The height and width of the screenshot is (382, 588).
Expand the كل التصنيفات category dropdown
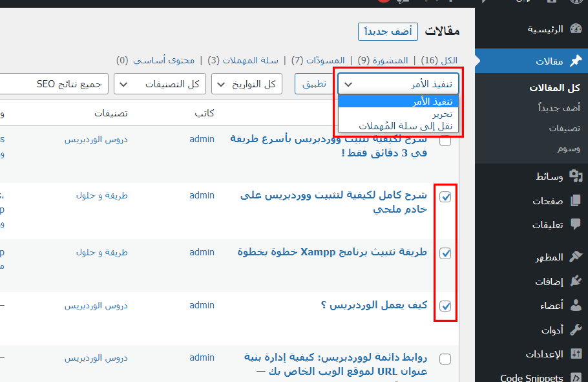click(160, 84)
